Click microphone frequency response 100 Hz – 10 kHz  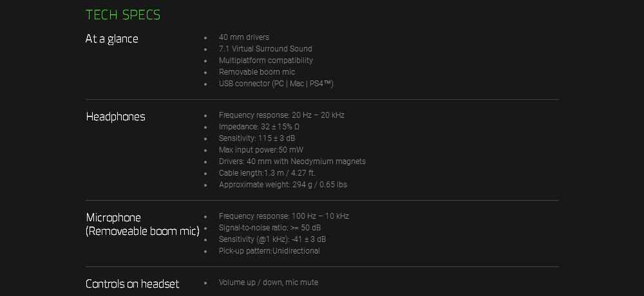(284, 216)
